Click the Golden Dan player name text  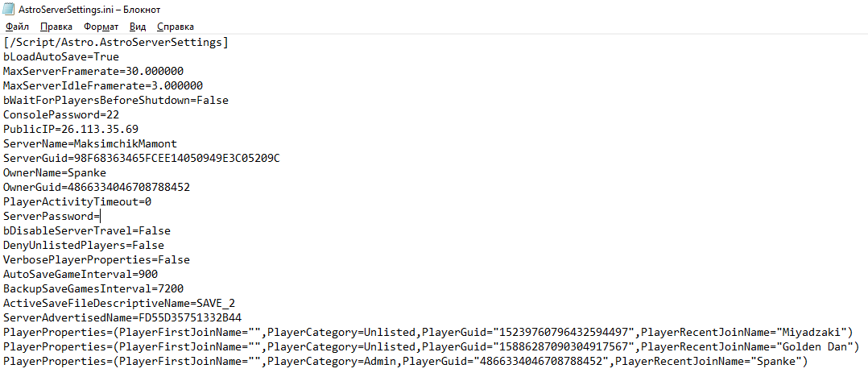pos(817,347)
